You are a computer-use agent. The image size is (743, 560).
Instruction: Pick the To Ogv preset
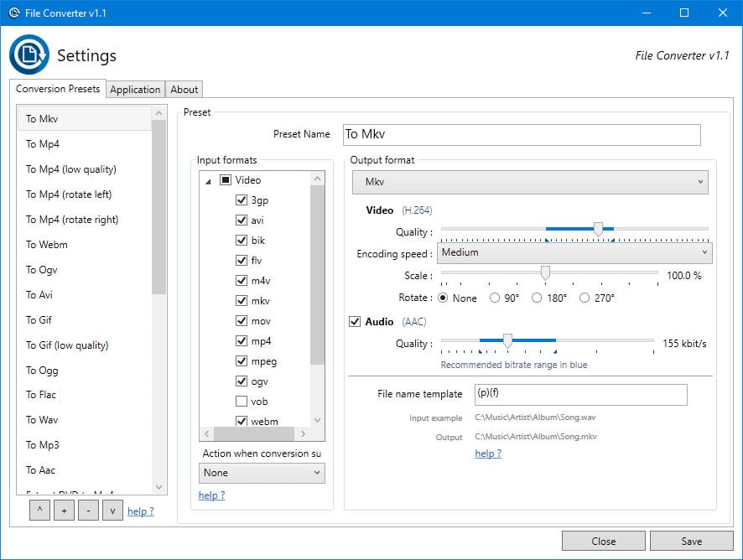pos(85,270)
